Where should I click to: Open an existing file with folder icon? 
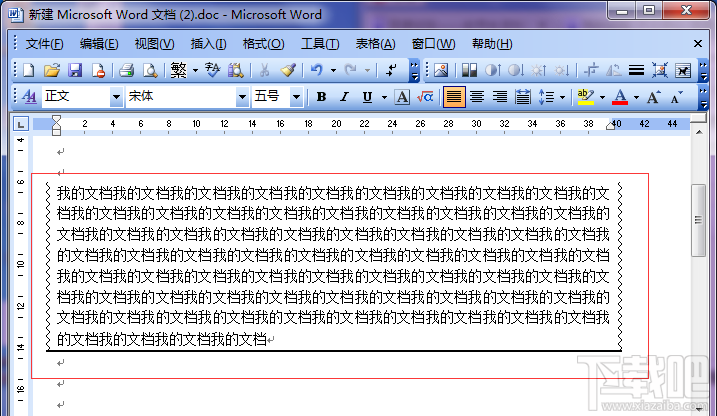(x=52, y=70)
